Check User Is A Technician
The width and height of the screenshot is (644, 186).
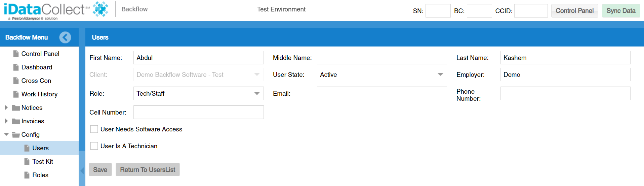click(94, 146)
